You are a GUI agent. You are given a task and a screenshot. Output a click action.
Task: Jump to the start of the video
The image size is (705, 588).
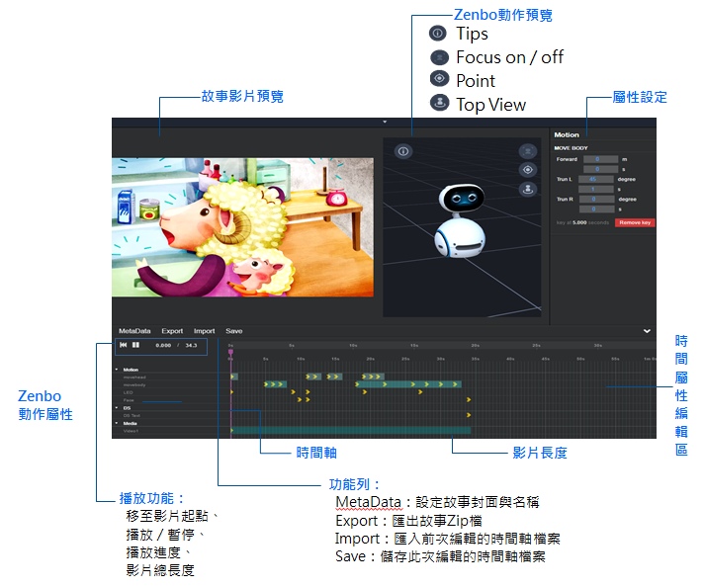(124, 345)
